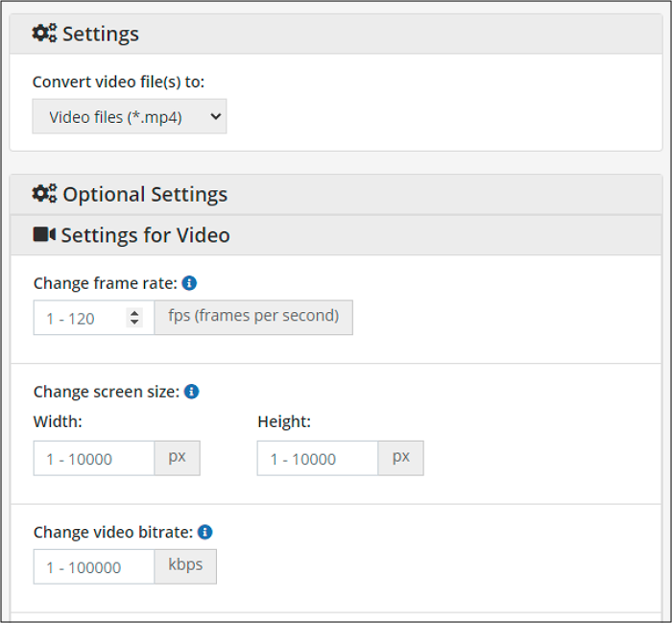
Task: Increase frame rate with the up arrow
Action: click(134, 313)
